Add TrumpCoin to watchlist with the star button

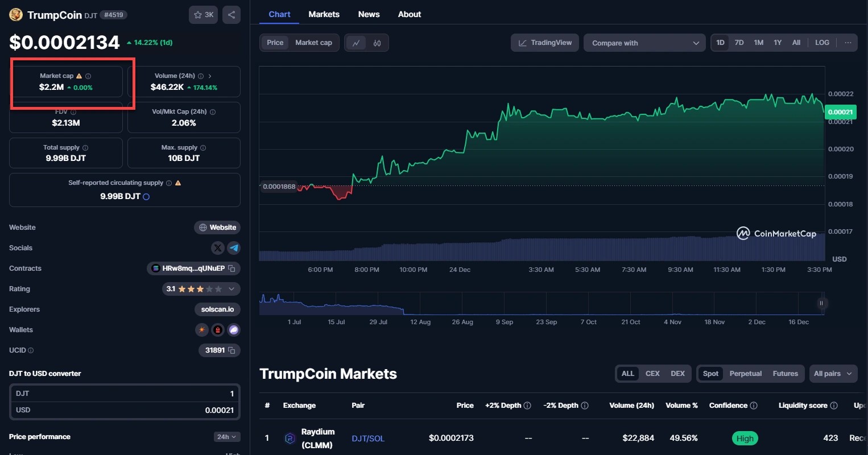tap(203, 15)
